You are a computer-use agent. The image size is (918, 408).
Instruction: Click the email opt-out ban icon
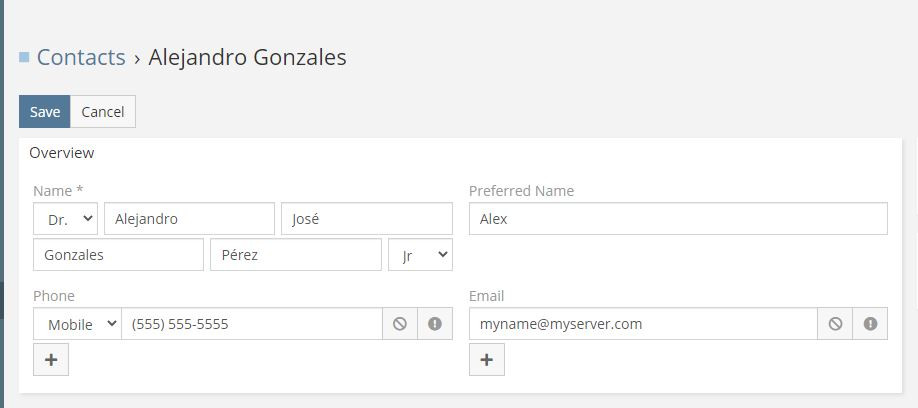(x=835, y=324)
